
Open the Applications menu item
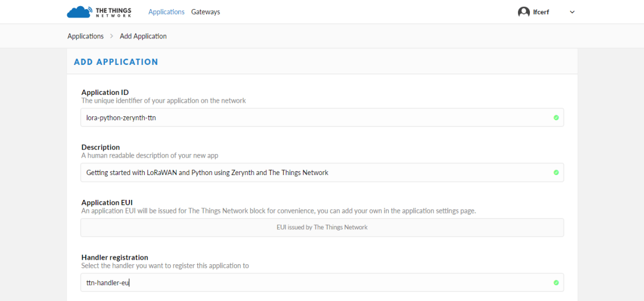[166, 12]
